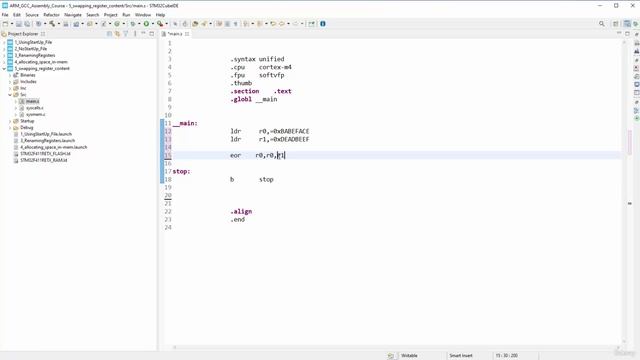Open the Window menu
Image resolution: width=640 pixels, height=360 pixels.
point(143,15)
